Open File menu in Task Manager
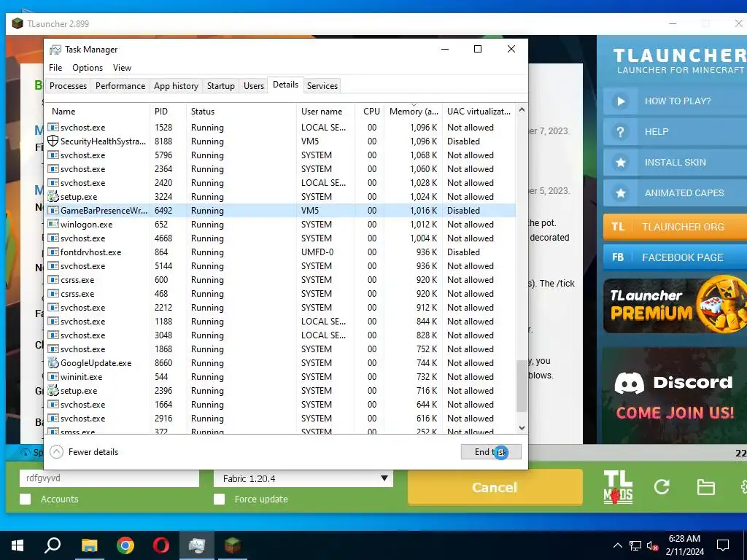Screen dimensions: 747x560 click(55, 68)
